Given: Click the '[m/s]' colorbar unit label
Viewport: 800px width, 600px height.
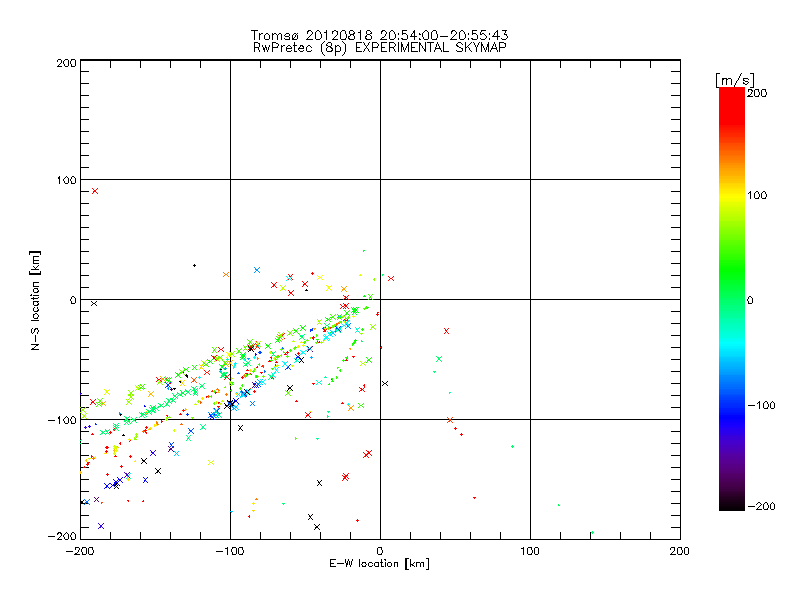Looking at the screenshot, I should coord(735,80).
